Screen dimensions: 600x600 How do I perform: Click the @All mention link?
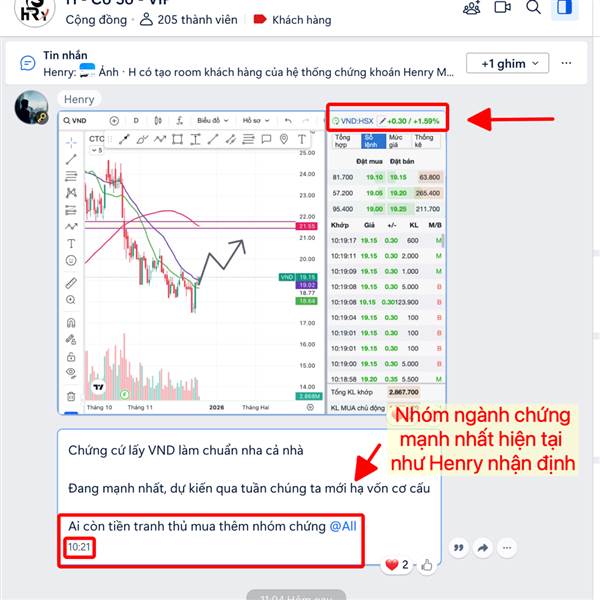(343, 526)
